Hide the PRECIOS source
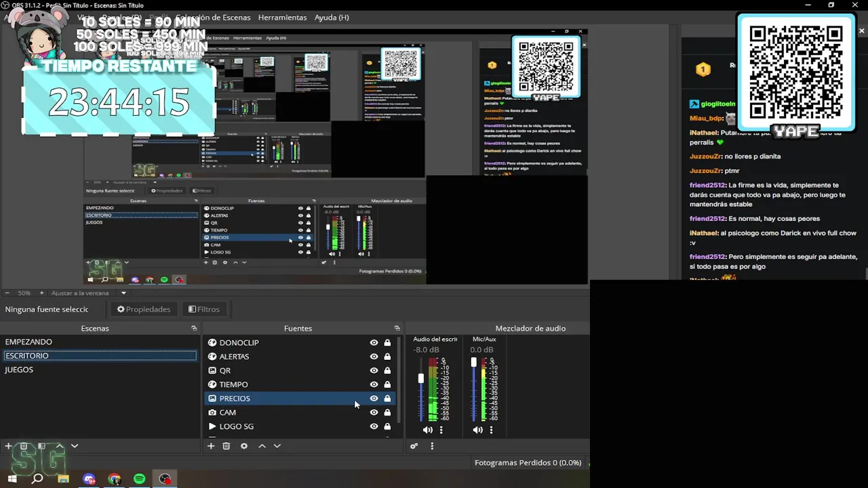The image size is (868, 488). pos(374,399)
